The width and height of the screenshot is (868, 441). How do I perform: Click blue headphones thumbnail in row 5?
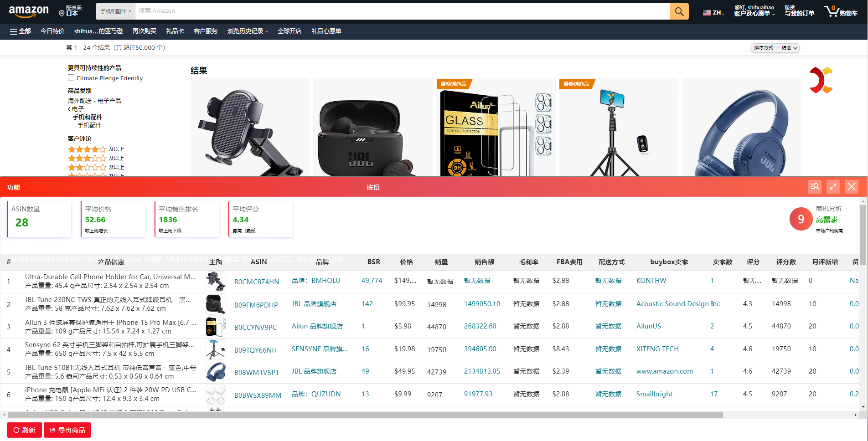click(216, 372)
